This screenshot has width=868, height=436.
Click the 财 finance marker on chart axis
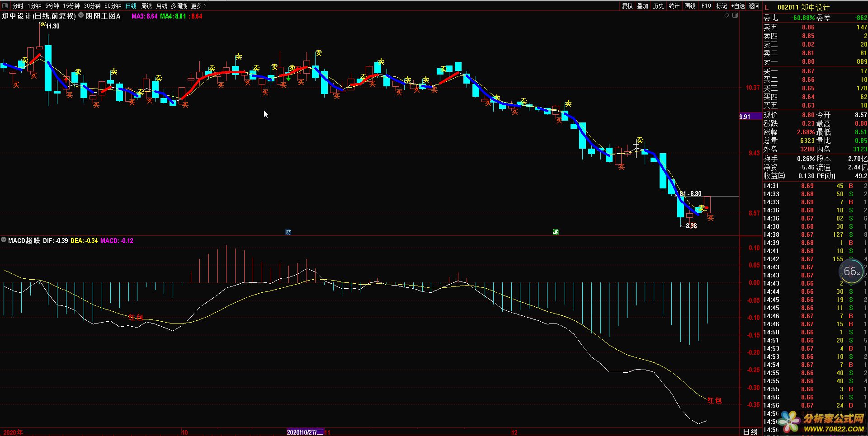tap(288, 232)
